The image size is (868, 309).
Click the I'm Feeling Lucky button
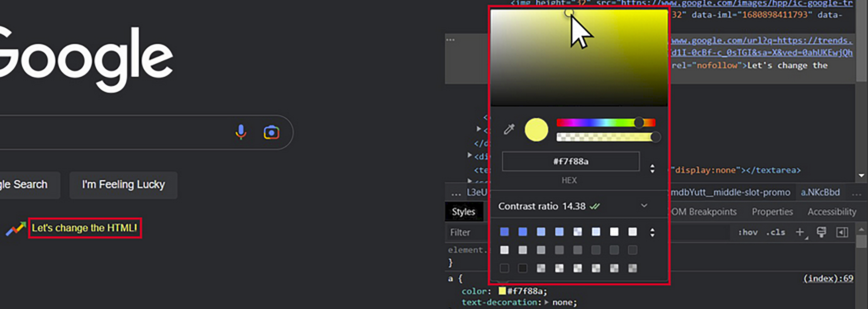[123, 184]
